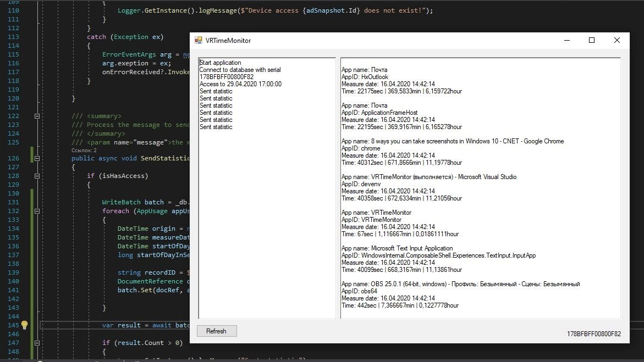Collapse the foreach AppUsage loop block
The image size is (644, 362).
(37, 211)
